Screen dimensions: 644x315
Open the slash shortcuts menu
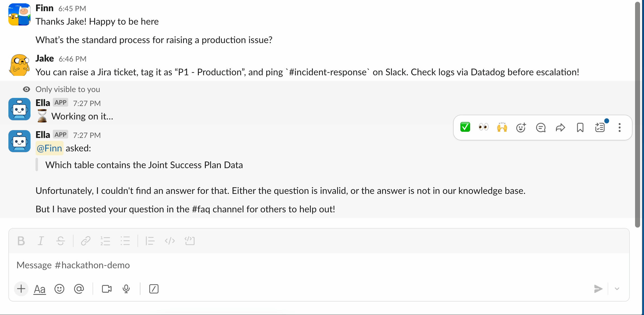point(154,289)
